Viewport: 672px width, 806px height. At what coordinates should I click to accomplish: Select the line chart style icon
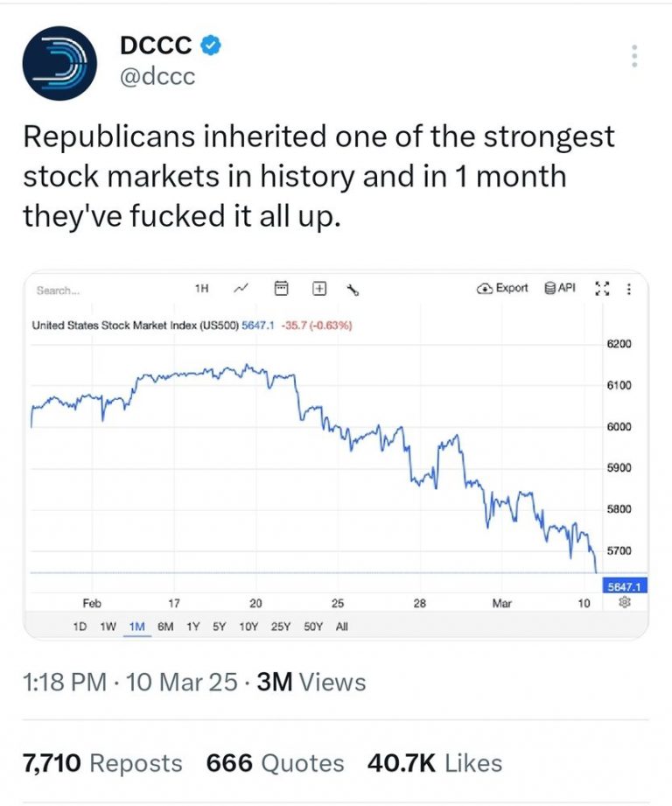(241, 287)
